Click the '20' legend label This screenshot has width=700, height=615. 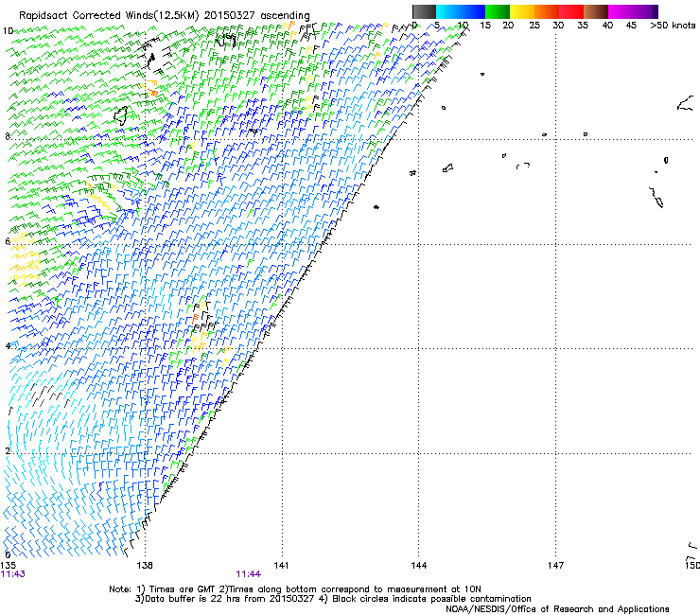click(508, 26)
